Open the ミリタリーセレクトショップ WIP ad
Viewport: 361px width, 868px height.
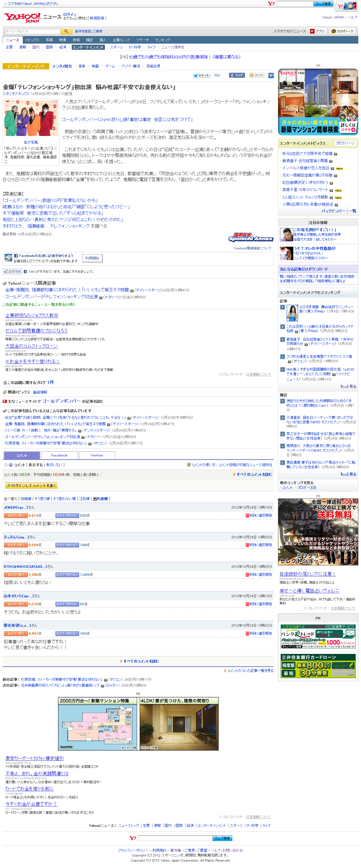pyautogui.click(x=318, y=532)
